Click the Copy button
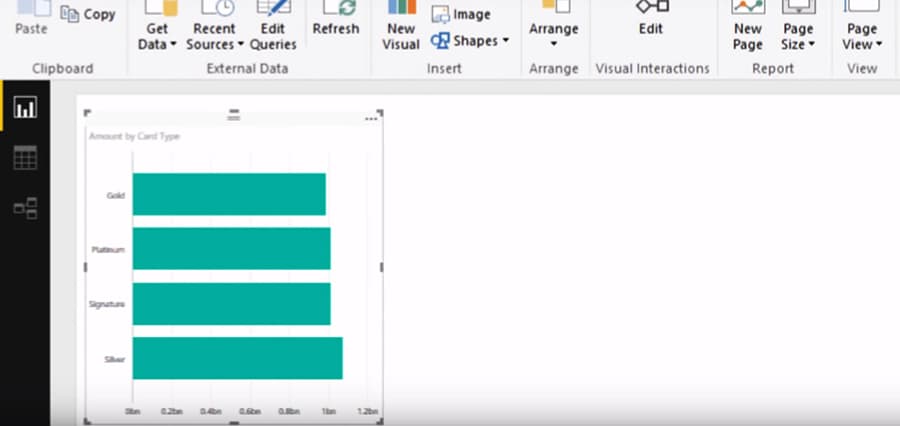The image size is (900, 426). tap(88, 14)
